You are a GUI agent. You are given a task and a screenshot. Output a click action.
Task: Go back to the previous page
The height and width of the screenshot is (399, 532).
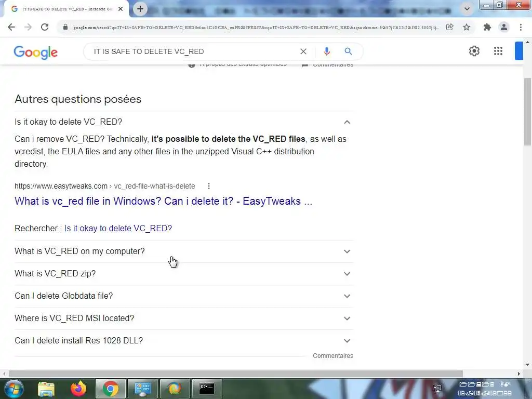tap(11, 27)
